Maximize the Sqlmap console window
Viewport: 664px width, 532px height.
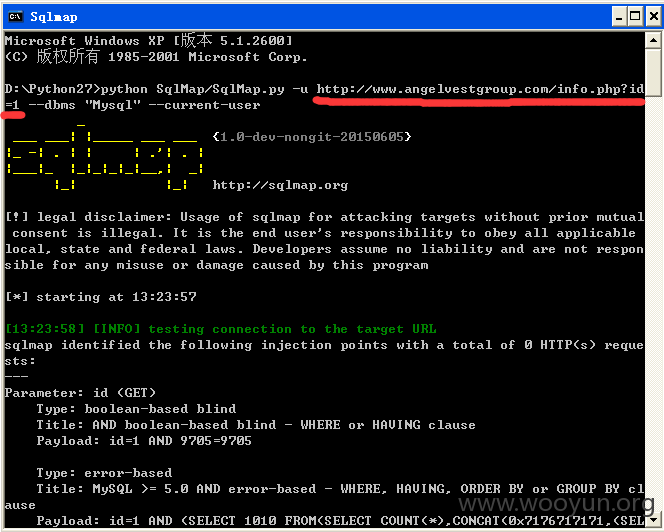(635, 17)
